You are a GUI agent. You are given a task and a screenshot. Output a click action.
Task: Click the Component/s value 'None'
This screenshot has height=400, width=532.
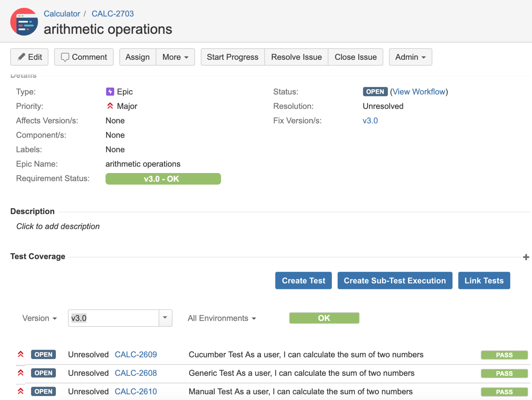(x=115, y=135)
